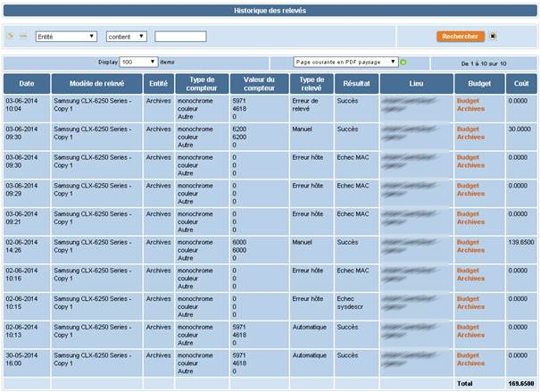Open Budget Archives link in 03-06-2014 10:04 row
This screenshot has height=392, width=540.
tap(470, 104)
